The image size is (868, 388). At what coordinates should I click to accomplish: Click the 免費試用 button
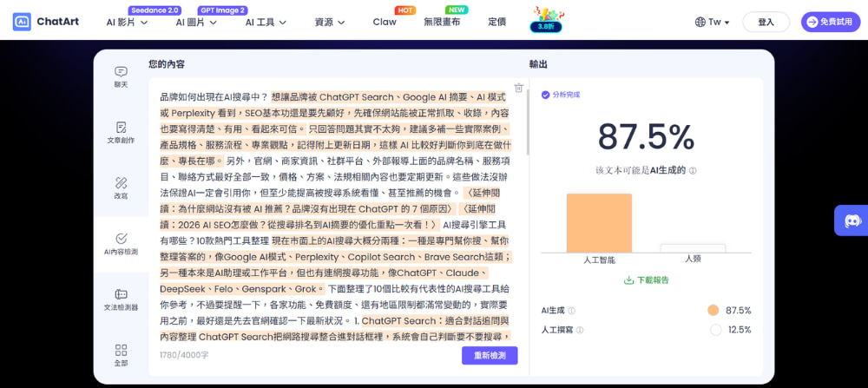[x=831, y=23]
